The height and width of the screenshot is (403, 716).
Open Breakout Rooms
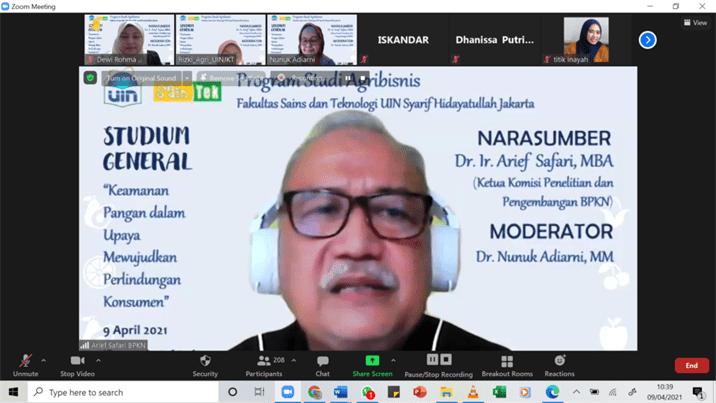[x=507, y=362]
